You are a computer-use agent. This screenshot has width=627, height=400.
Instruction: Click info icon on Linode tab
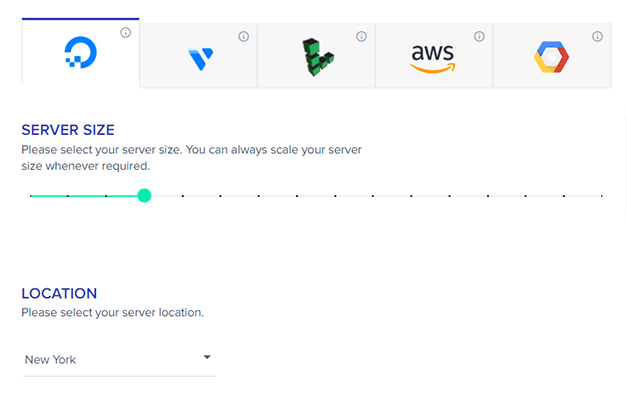tap(361, 37)
